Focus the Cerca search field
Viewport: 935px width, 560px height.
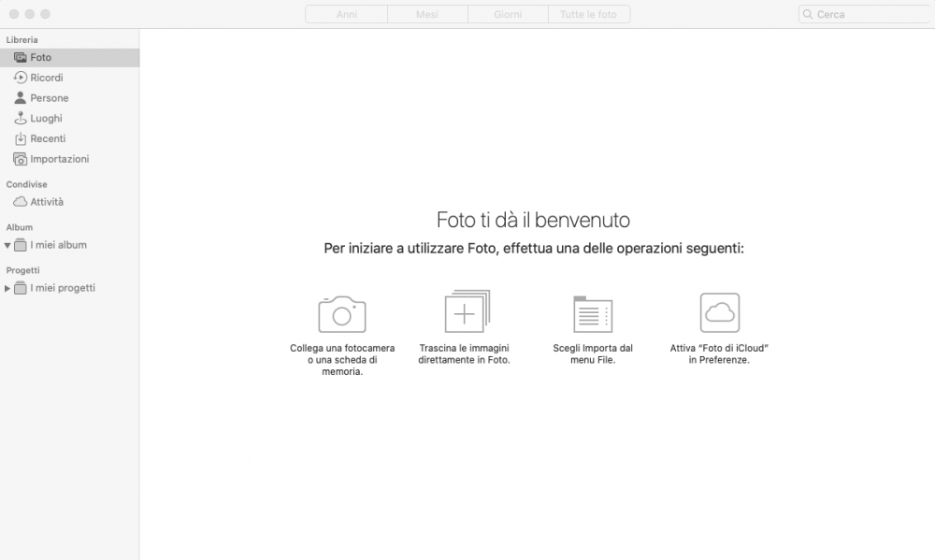coord(864,14)
